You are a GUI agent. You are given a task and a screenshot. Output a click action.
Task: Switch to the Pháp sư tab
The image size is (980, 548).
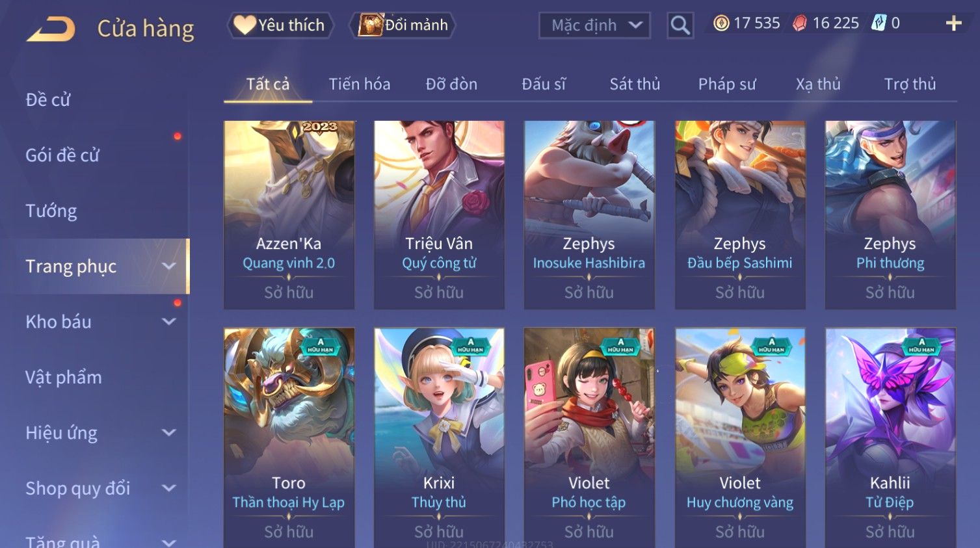[x=727, y=84]
